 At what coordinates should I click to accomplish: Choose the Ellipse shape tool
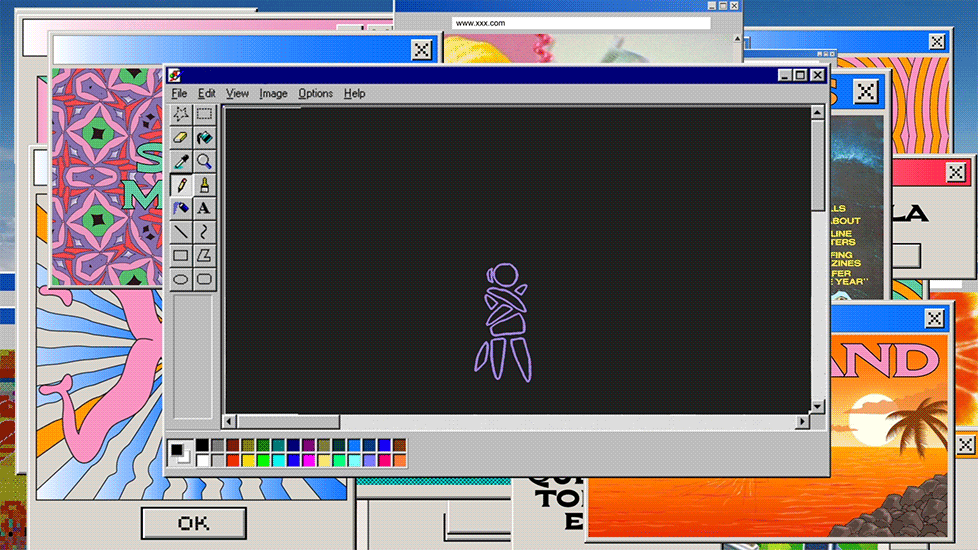click(x=181, y=279)
